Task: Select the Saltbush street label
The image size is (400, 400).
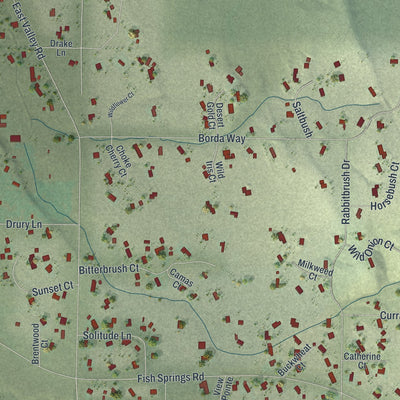Action: 302,120
